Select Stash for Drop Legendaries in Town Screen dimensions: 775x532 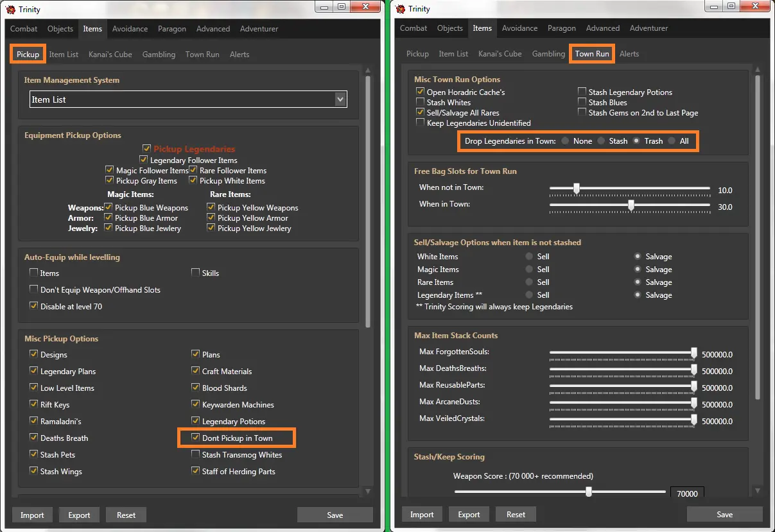(x=602, y=141)
